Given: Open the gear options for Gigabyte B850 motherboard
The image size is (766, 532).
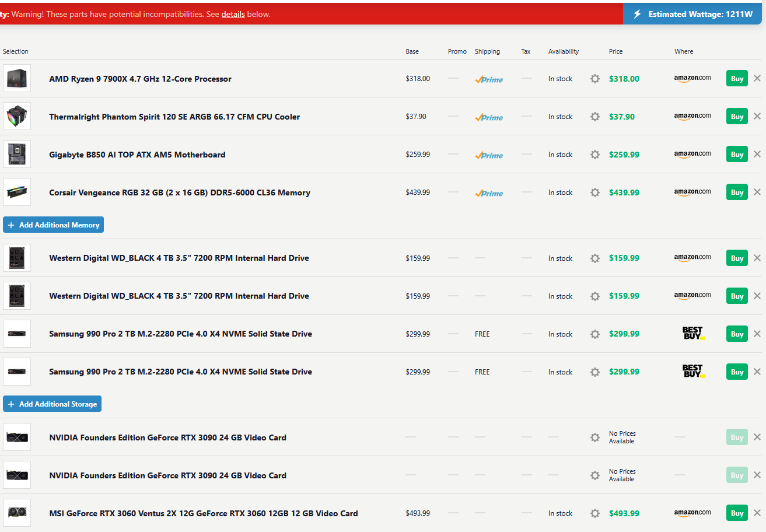Looking at the screenshot, I should 595,155.
